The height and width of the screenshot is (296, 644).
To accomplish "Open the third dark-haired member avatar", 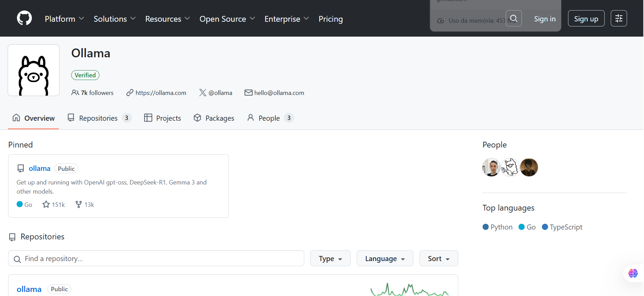I will 529,167.
